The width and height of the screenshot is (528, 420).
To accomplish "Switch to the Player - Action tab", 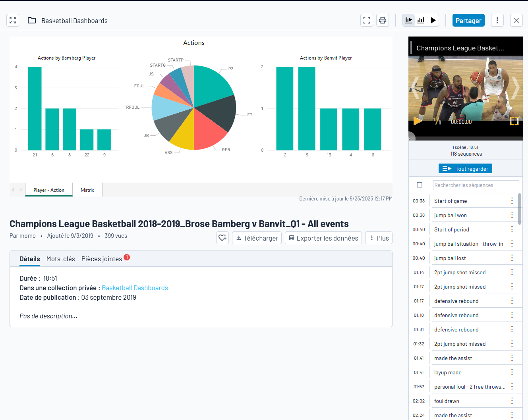I will 49,190.
